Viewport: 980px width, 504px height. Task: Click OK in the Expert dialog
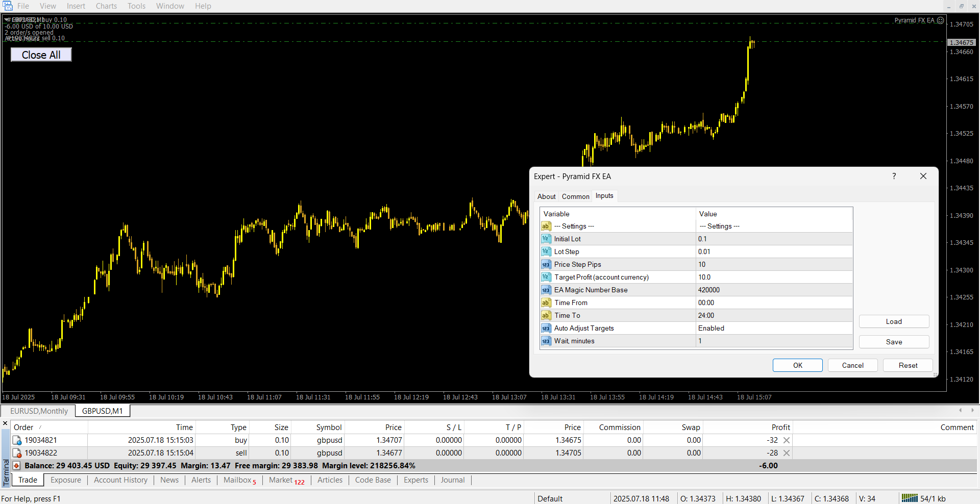[797, 365]
